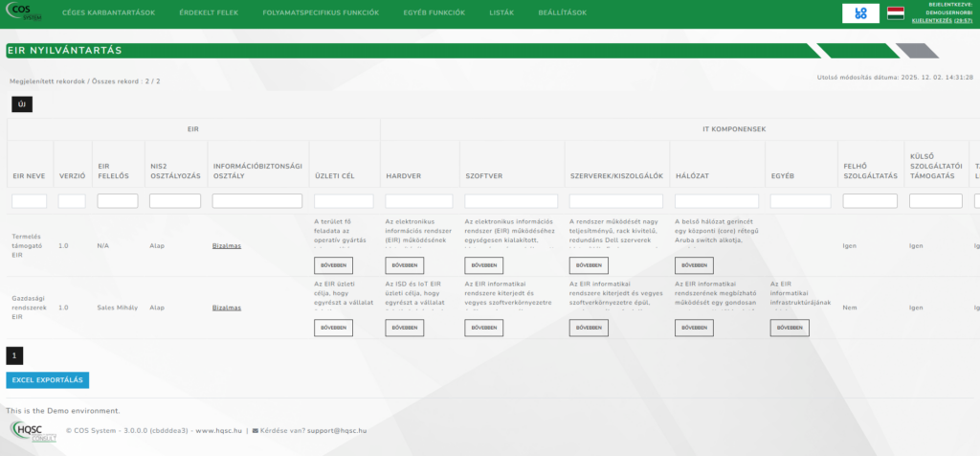Expand Hardver Bővebben for Gazdasági rendszerek
980x456 pixels.
[x=405, y=328]
